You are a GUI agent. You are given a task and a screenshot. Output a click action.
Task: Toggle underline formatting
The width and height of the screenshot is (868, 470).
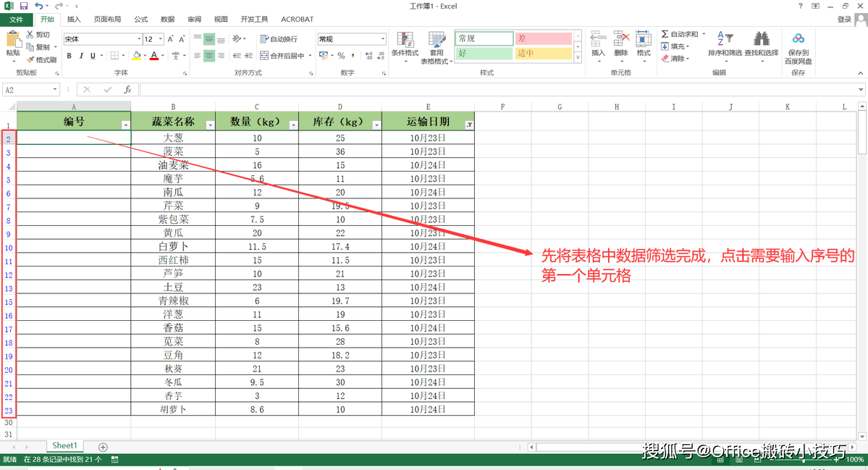[93, 55]
